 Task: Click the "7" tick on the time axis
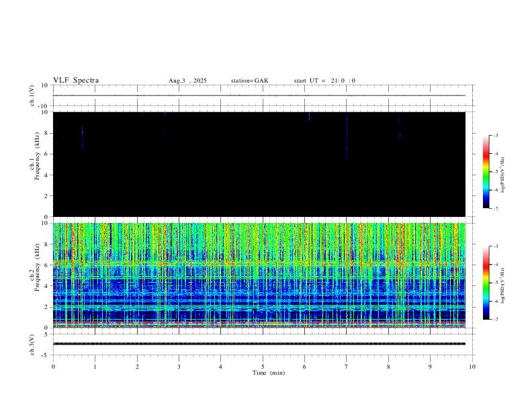point(347,367)
